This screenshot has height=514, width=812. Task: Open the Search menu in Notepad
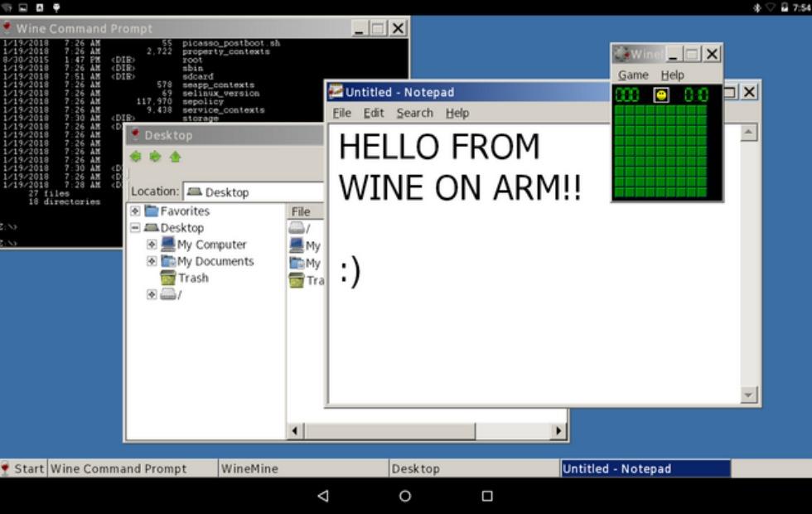click(414, 113)
